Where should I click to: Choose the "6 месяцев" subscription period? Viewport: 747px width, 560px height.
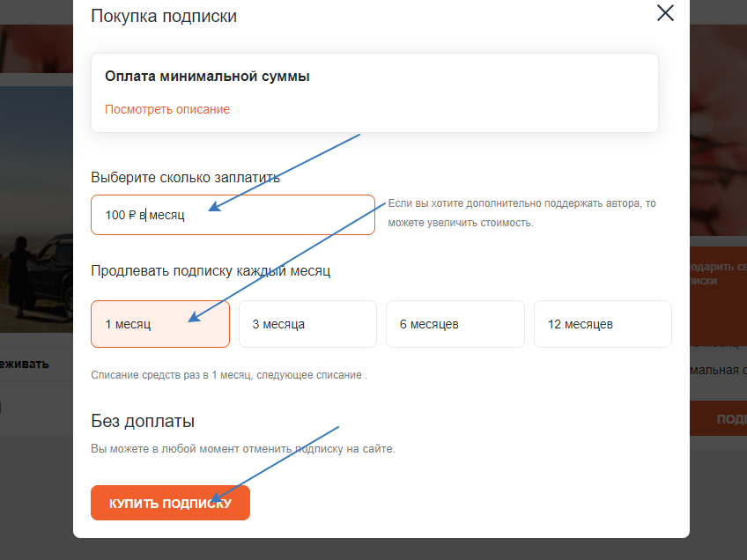point(455,324)
